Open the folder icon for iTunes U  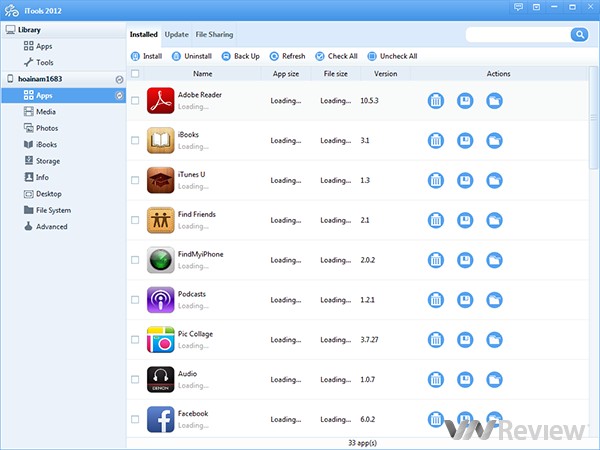click(494, 181)
